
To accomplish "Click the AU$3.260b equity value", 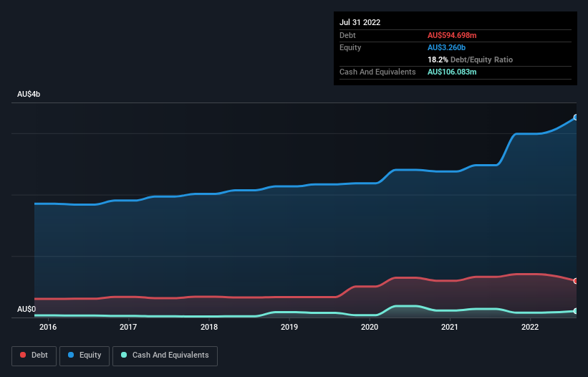I will (x=446, y=47).
